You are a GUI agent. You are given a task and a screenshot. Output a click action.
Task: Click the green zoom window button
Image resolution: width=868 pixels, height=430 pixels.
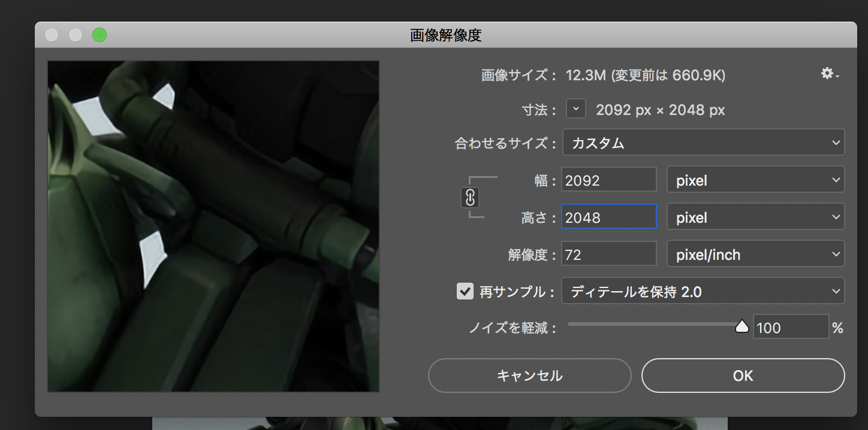100,35
